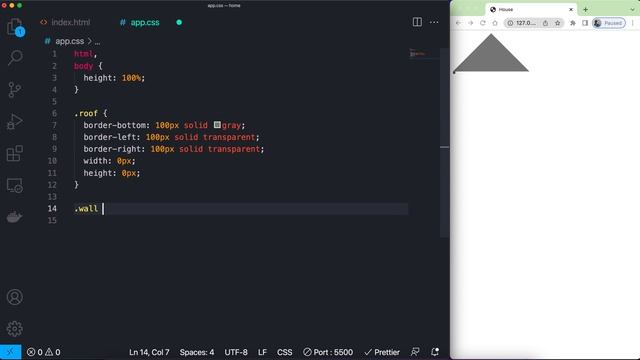Open the Remote Explorer view
This screenshot has width=640, height=360.
[x=15, y=185]
